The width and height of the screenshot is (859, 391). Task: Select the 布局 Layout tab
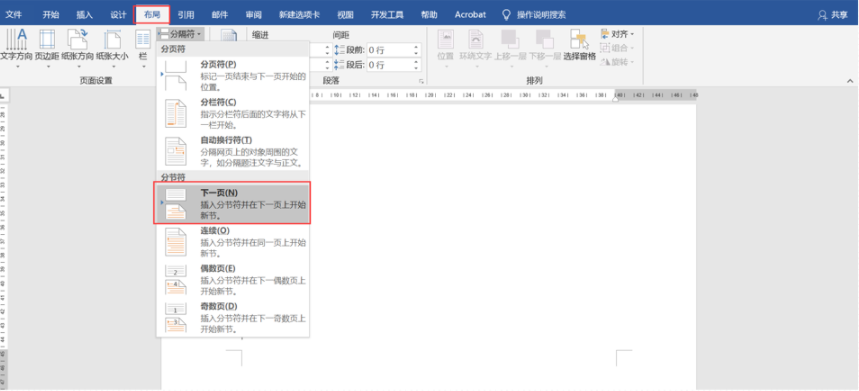point(152,15)
